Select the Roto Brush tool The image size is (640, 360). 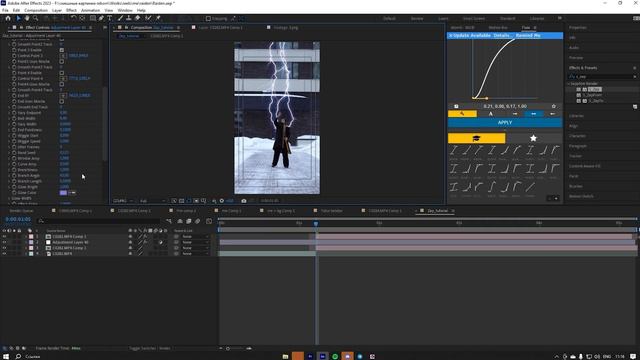(x=148, y=18)
